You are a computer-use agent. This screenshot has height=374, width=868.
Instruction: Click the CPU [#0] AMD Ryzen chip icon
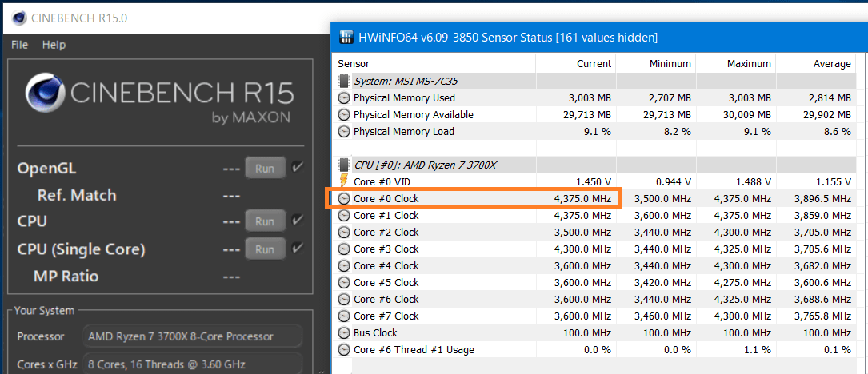click(344, 165)
